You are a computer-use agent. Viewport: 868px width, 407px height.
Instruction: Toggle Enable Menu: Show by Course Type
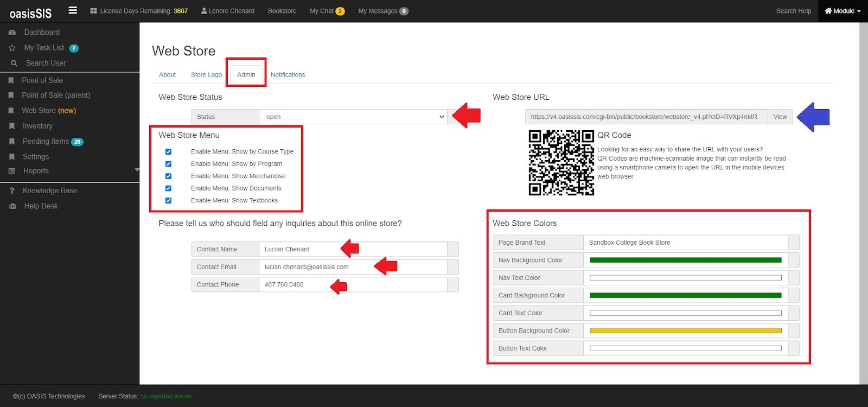tap(168, 152)
